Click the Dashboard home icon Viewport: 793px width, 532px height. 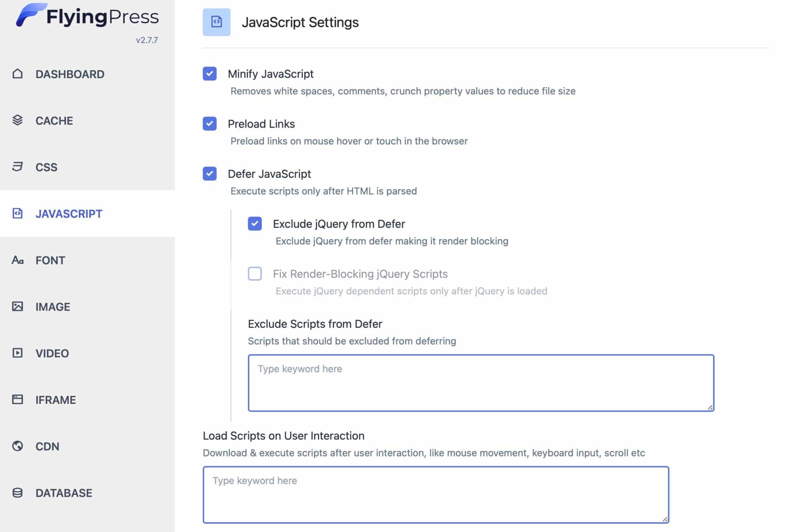point(17,74)
